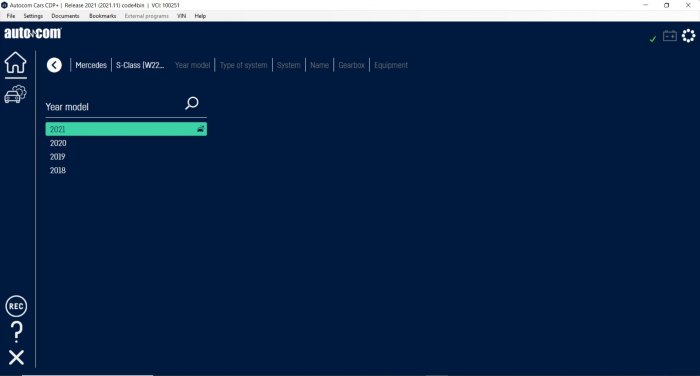Click the sidebar X exit icon
This screenshot has width=700, height=376.
coord(17,357)
